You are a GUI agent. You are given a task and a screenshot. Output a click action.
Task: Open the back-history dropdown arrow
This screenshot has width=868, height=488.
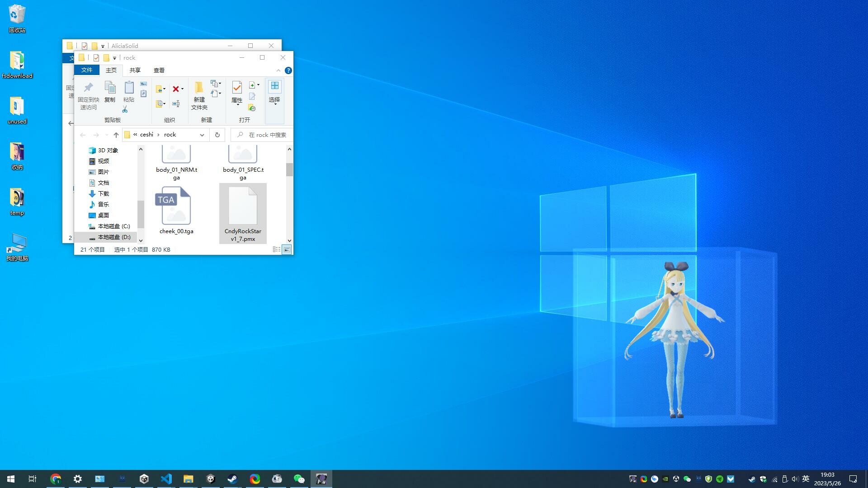pyautogui.click(x=107, y=135)
